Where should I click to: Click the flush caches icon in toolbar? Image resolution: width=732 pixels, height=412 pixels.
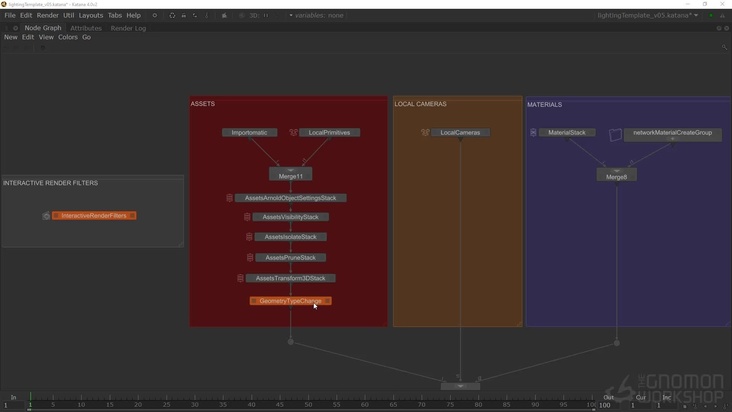click(225, 15)
